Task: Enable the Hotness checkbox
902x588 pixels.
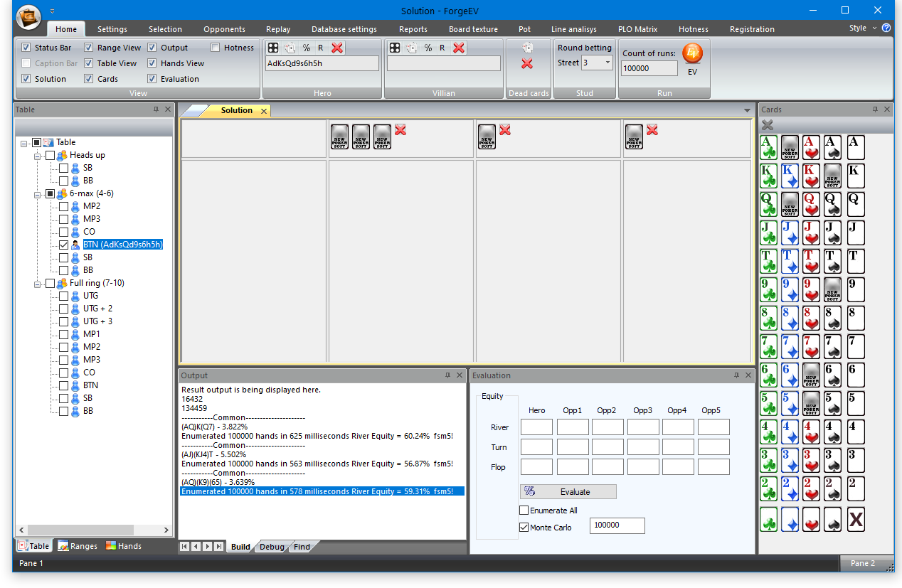Action: [216, 48]
